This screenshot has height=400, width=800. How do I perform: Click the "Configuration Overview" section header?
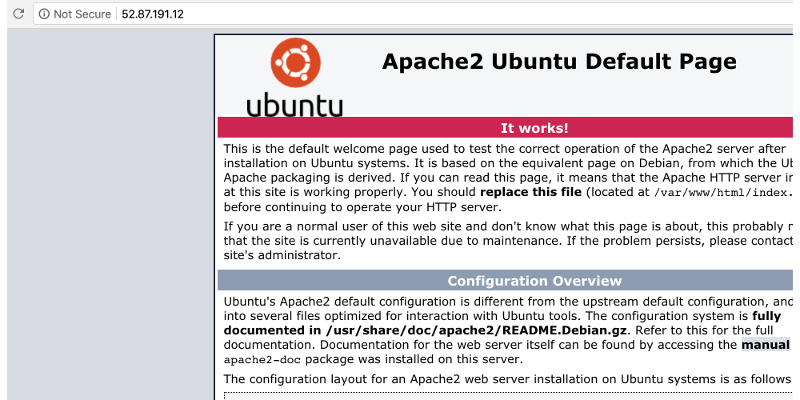coord(534,281)
